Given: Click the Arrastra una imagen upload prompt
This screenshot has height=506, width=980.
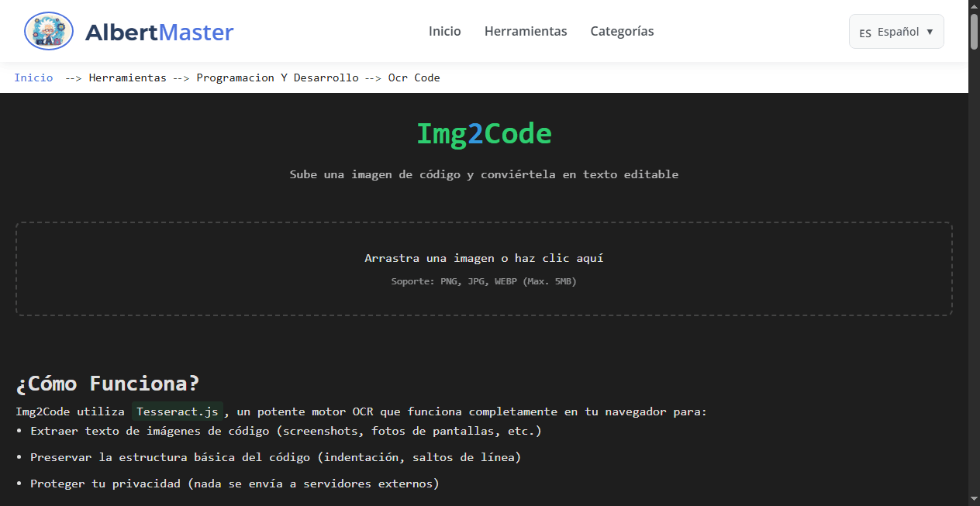Looking at the screenshot, I should pos(484,258).
